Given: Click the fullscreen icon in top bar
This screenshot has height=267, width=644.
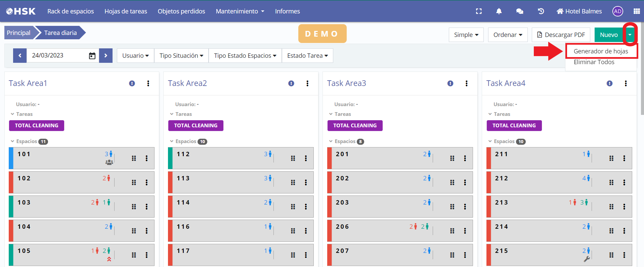Looking at the screenshot, I should pyautogui.click(x=479, y=11).
